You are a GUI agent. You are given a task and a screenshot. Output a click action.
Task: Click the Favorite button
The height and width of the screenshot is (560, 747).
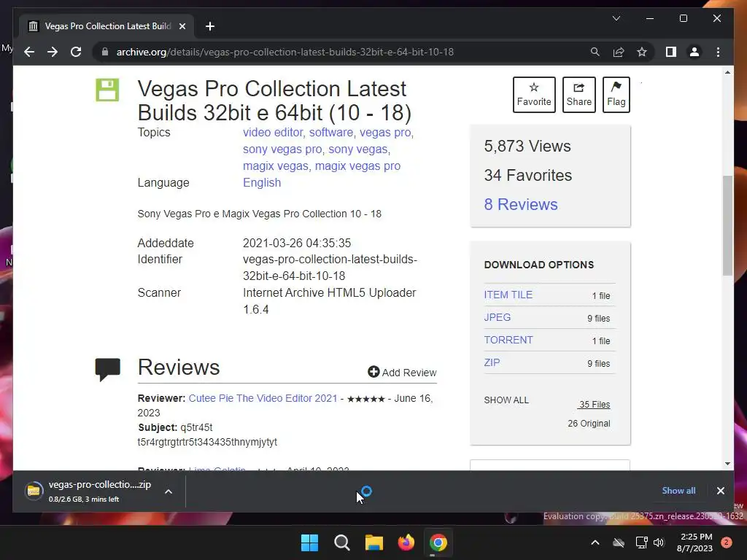pos(534,94)
